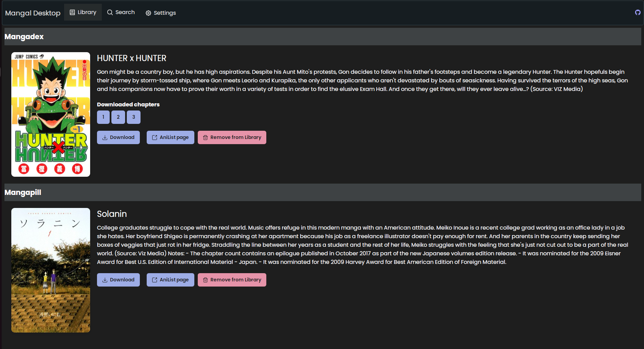Click the Mangapill section header

tap(322, 193)
